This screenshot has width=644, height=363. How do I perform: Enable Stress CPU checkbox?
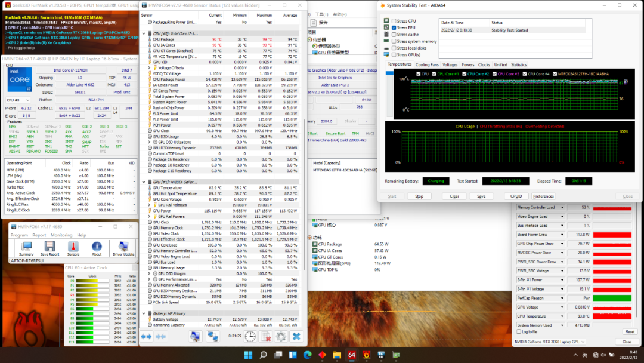[x=394, y=21]
